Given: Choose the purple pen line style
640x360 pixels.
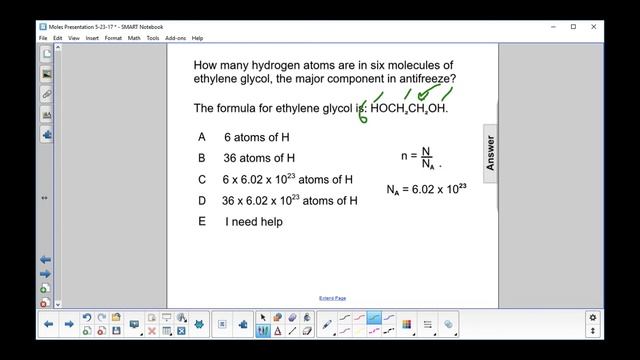Looking at the screenshot, I should [x=389, y=317].
